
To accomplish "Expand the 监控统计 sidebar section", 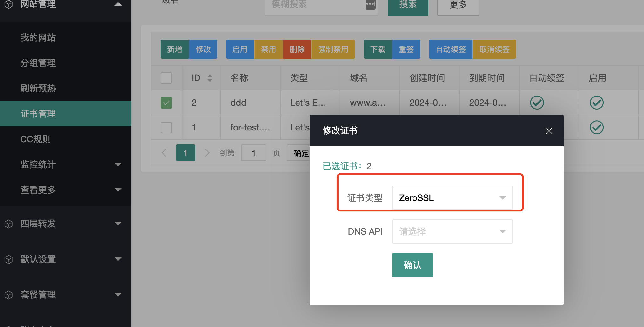I will coord(38,164).
